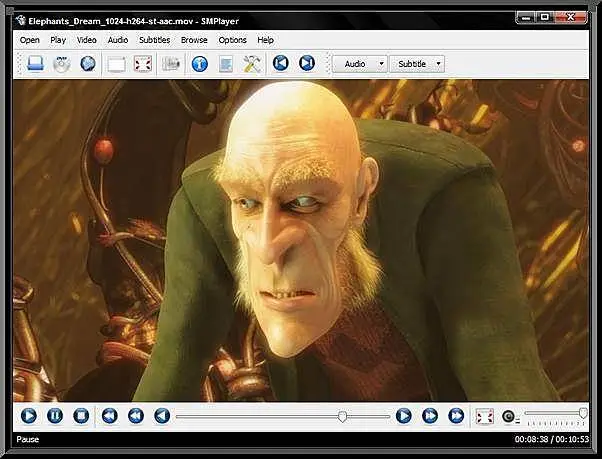Rewind by the medium backward jump

[136, 416]
